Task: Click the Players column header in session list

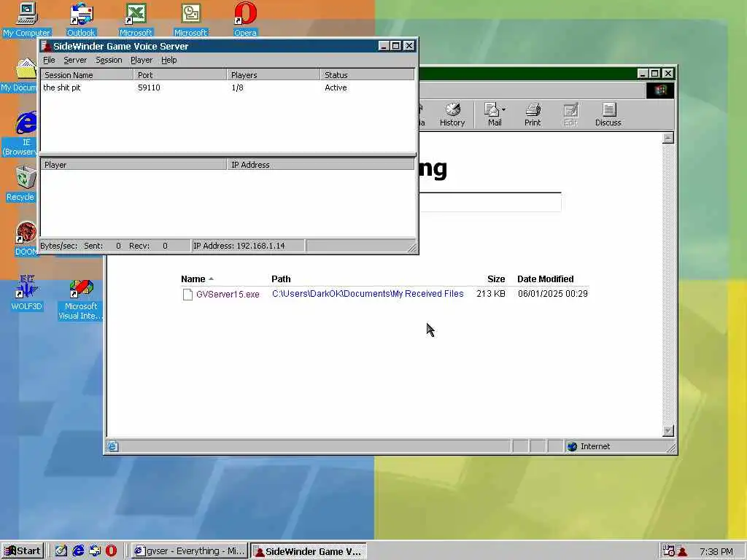Action: point(274,75)
